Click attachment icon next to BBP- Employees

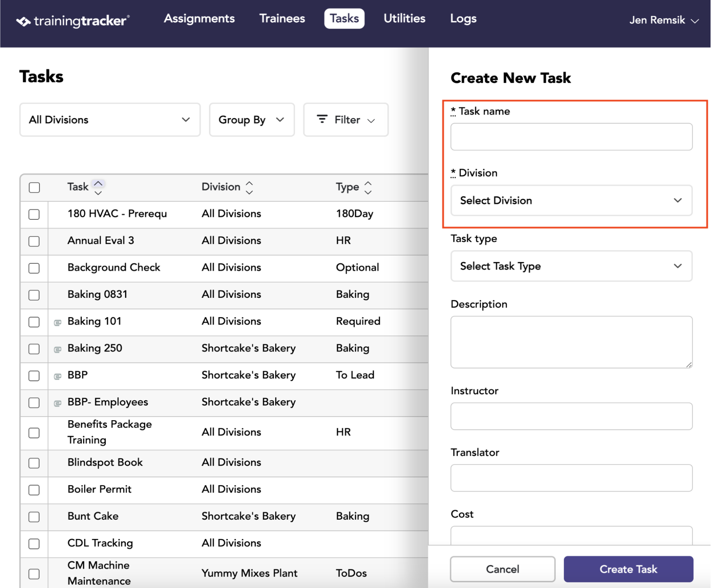[58, 403]
